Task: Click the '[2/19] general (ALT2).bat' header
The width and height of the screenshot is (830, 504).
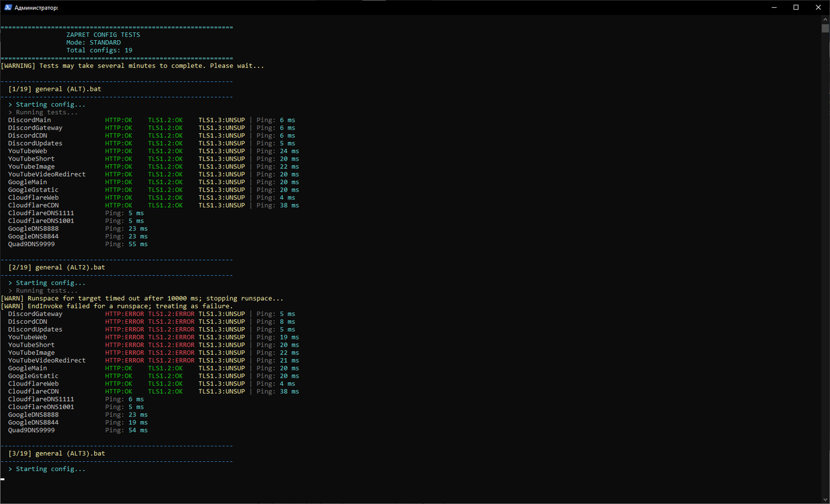Action: [56, 267]
